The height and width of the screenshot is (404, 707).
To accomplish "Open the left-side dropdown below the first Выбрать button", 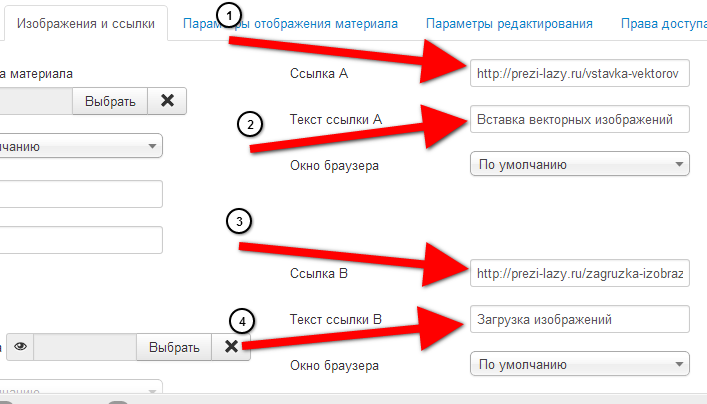I will click(80, 146).
